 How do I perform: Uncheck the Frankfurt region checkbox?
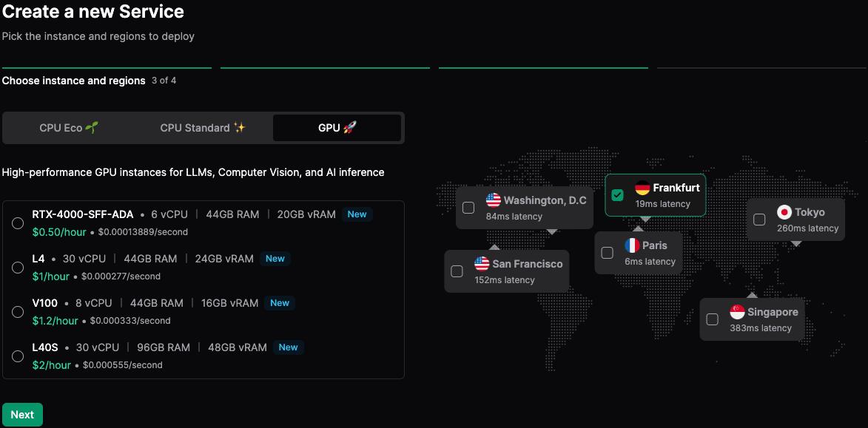pos(618,195)
